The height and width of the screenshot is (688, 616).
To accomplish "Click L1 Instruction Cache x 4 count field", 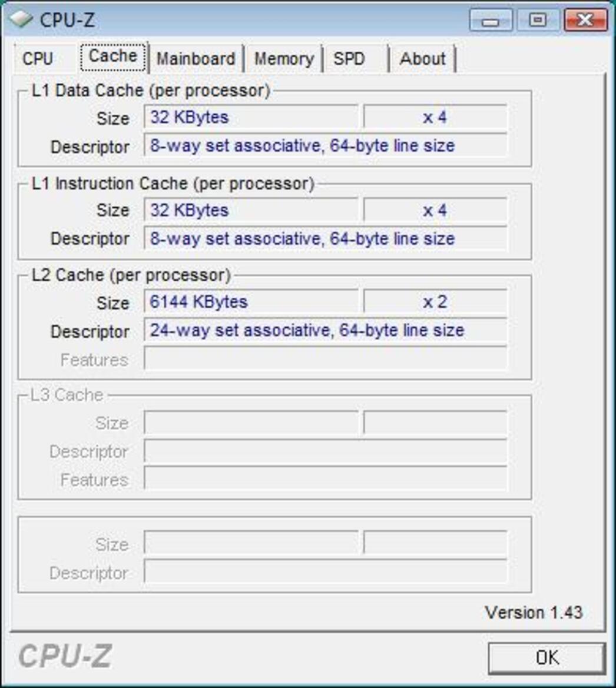I will tap(435, 210).
